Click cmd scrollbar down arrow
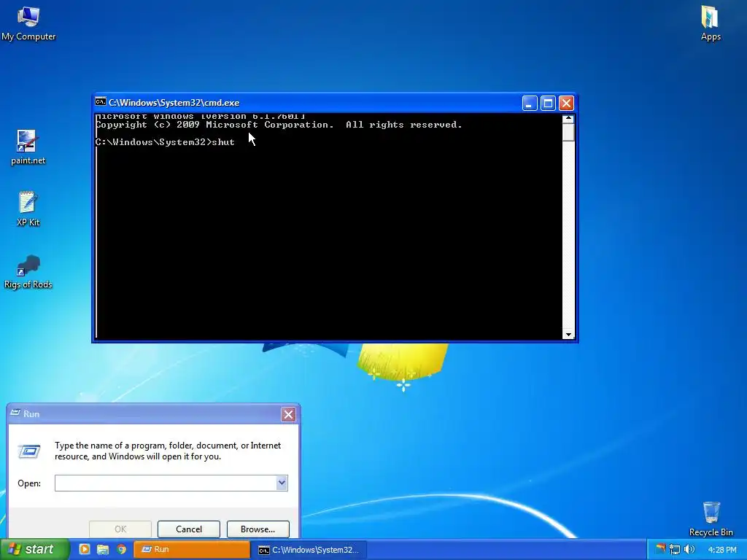This screenshot has height=560, width=747. [568, 334]
